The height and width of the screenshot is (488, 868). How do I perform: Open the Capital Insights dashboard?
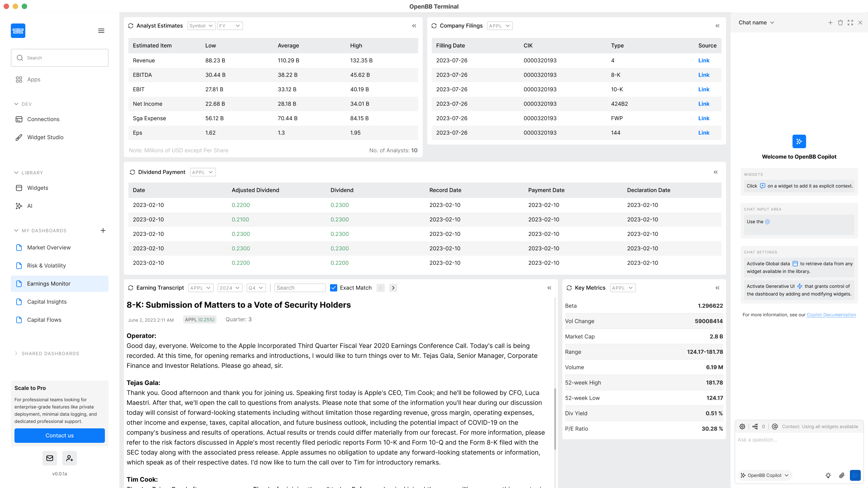(x=47, y=302)
